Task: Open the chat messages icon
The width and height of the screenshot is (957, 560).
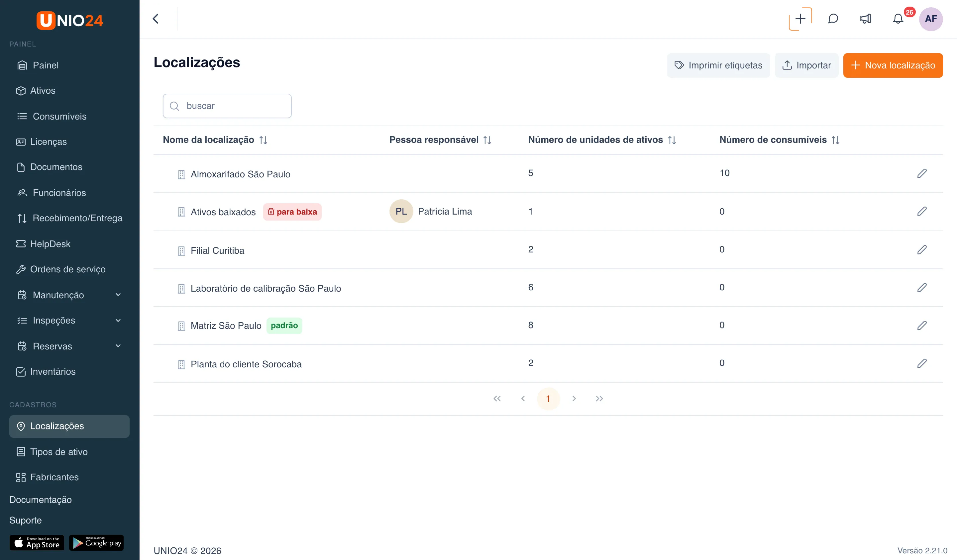Action: click(x=833, y=19)
